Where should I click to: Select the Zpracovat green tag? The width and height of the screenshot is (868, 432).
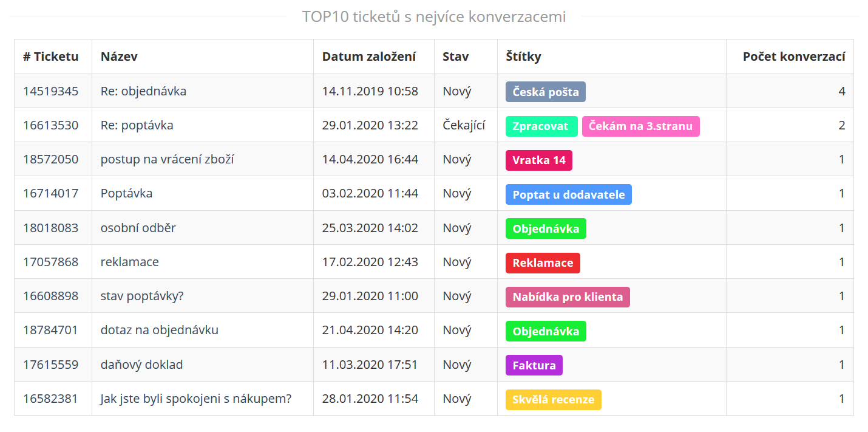tap(541, 126)
